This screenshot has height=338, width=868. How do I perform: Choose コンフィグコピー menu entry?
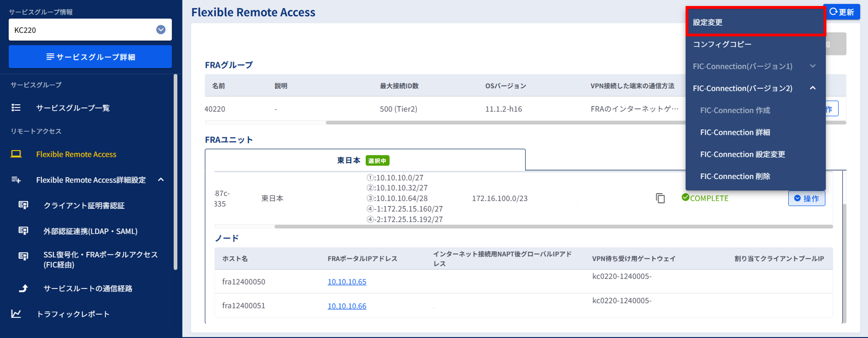point(722,44)
